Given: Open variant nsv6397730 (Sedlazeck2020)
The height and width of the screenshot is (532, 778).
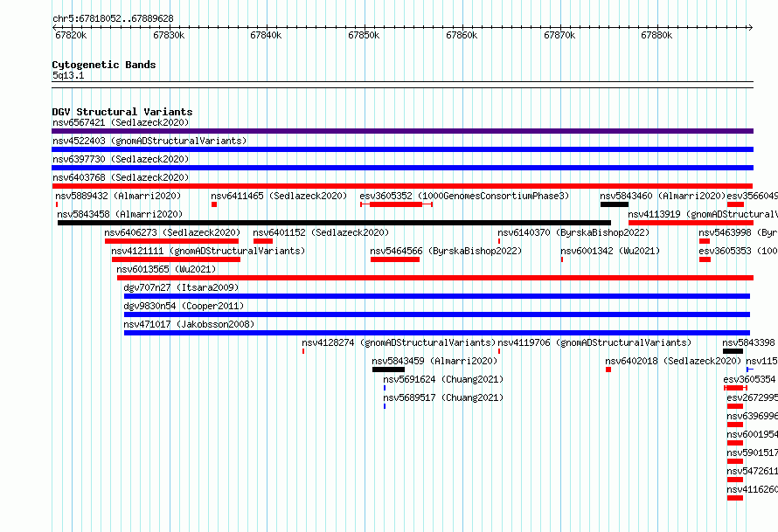Looking at the screenshot, I should [121, 159].
